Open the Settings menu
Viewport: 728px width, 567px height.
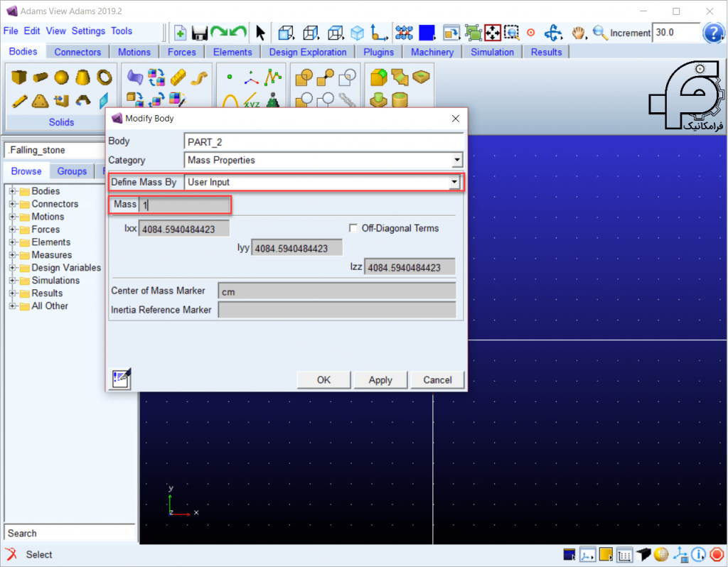coord(88,31)
